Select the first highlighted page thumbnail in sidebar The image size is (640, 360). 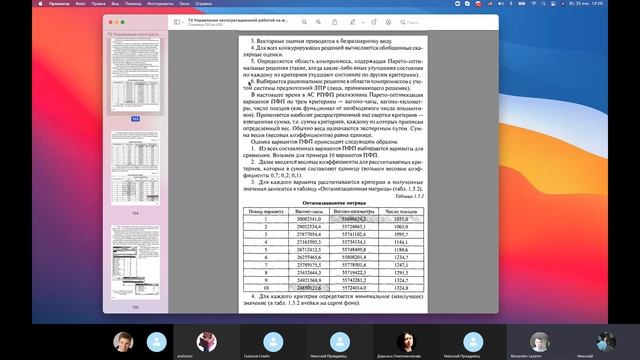point(136,75)
